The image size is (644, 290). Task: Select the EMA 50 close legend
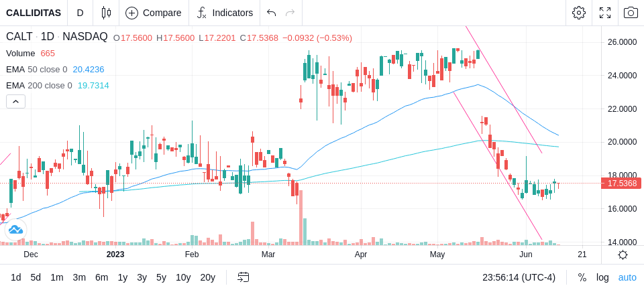coord(36,70)
